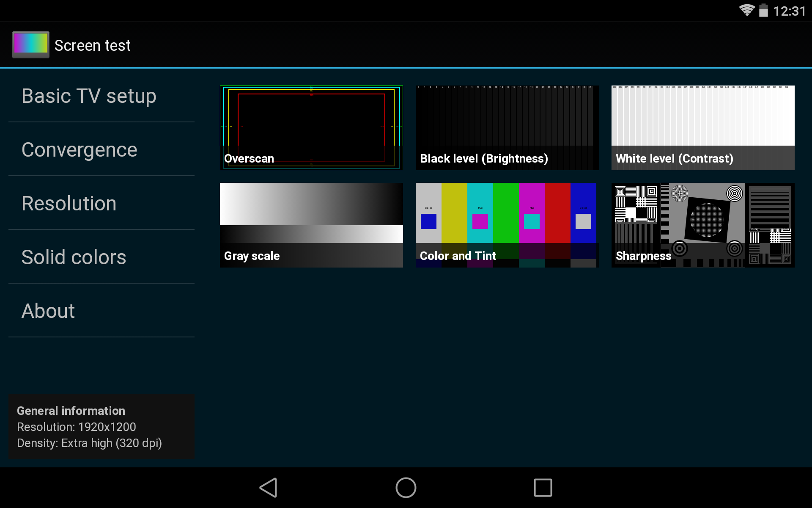Select Solid colors from the sidebar
Screen dimensions: 812x508
point(74,257)
